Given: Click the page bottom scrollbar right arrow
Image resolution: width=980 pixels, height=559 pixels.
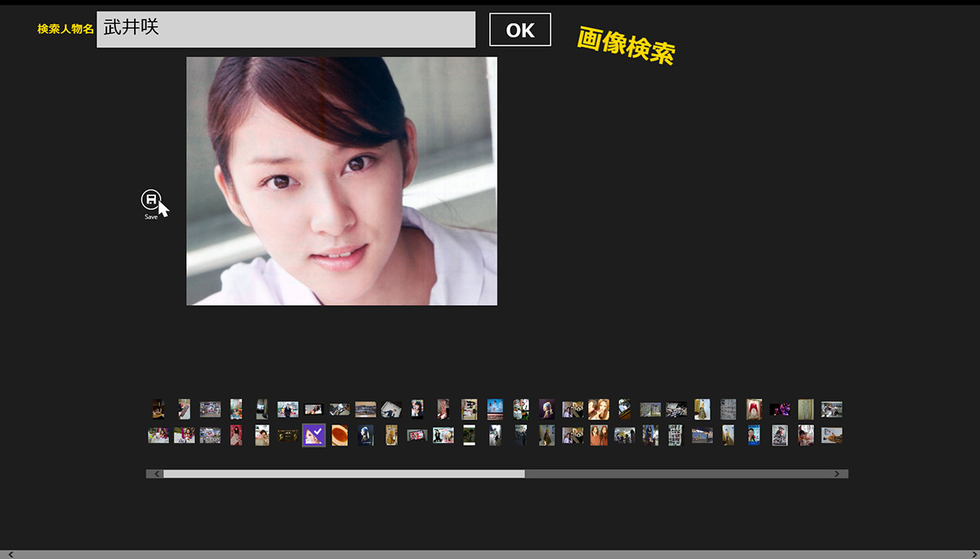Looking at the screenshot, I should coord(970,554).
